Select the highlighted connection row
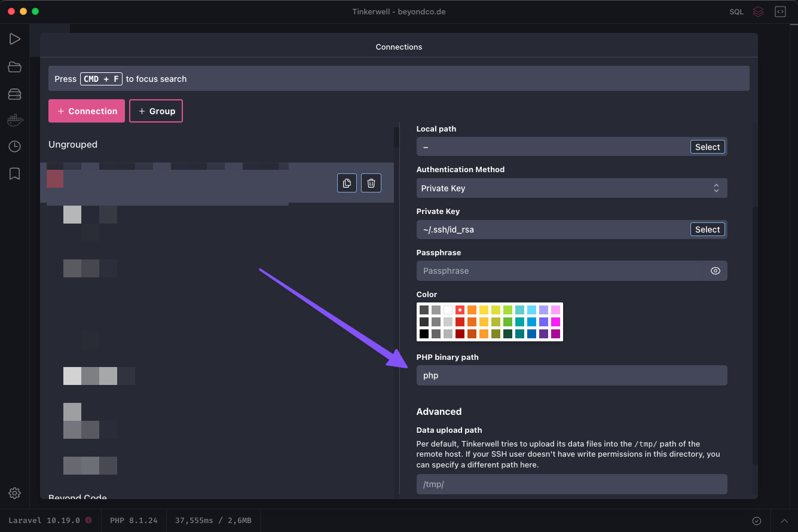This screenshot has height=532, width=798. 217,183
